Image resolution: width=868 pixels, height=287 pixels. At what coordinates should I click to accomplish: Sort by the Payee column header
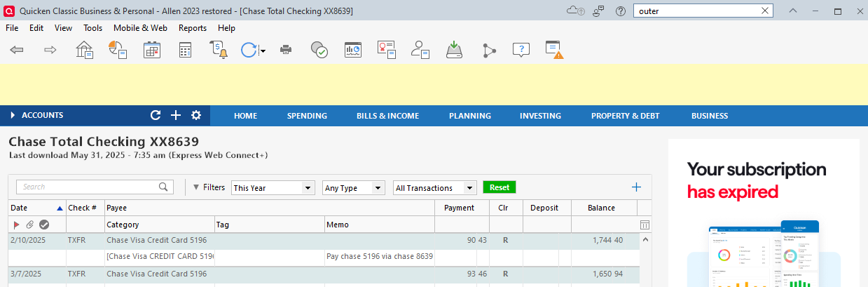270,208
